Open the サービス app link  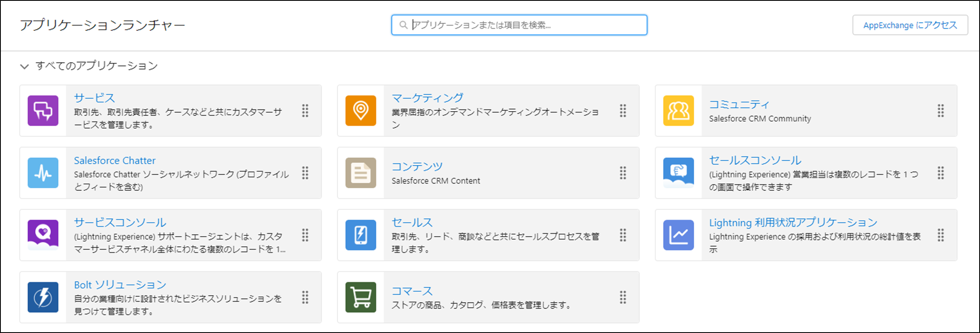click(x=94, y=98)
